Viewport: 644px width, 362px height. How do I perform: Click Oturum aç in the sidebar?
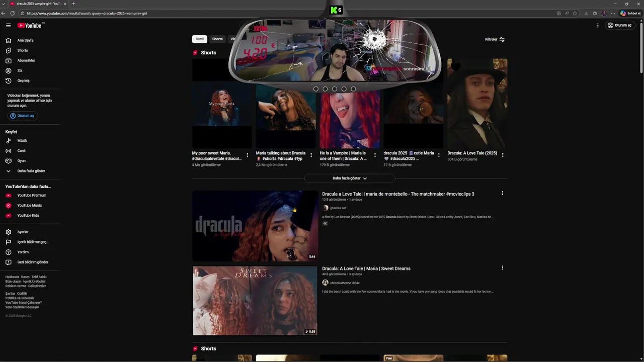(x=22, y=116)
